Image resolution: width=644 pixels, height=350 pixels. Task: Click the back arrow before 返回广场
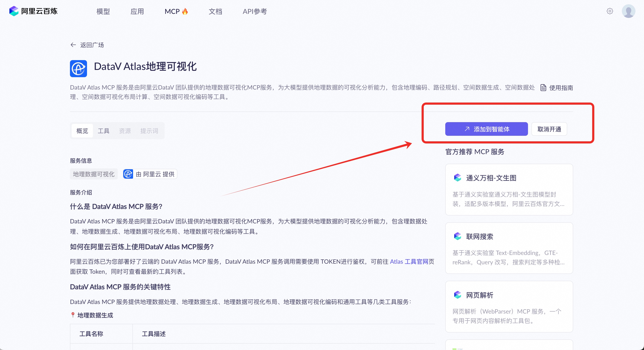point(73,45)
